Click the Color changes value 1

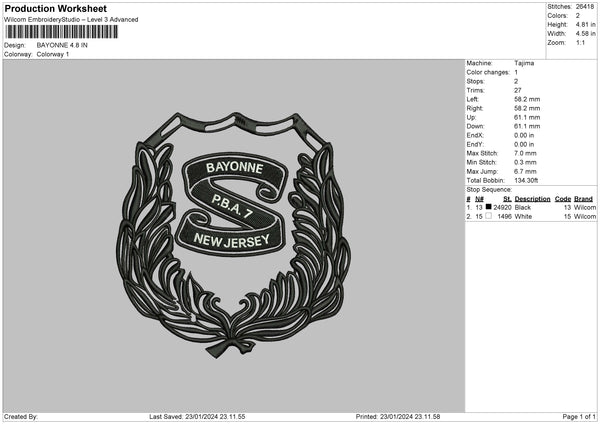pos(516,72)
